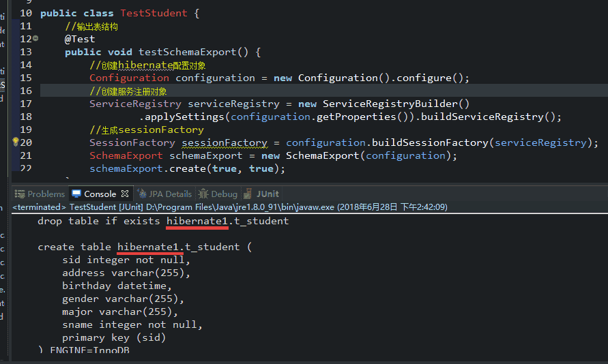Click the lightbulb quick-fix marker on line 20
Viewport: 608px width, 364px height.
16,142
